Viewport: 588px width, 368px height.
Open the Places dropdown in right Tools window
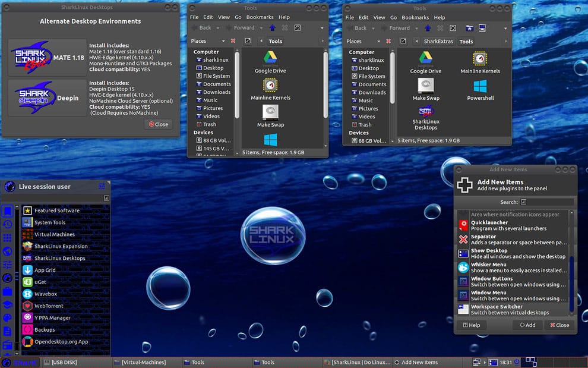(x=363, y=41)
